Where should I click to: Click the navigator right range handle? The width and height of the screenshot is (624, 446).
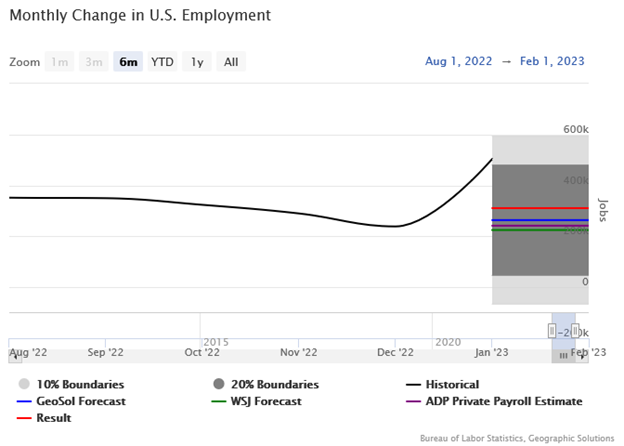pyautogui.click(x=575, y=330)
